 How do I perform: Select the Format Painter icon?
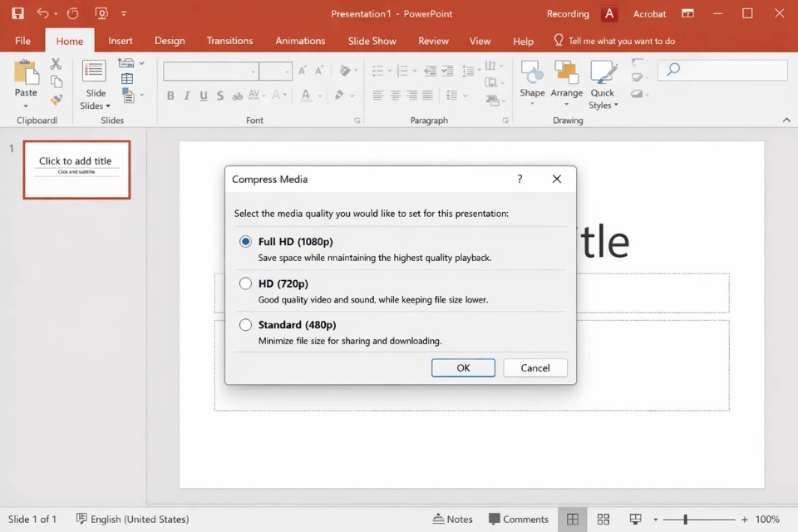(56, 98)
